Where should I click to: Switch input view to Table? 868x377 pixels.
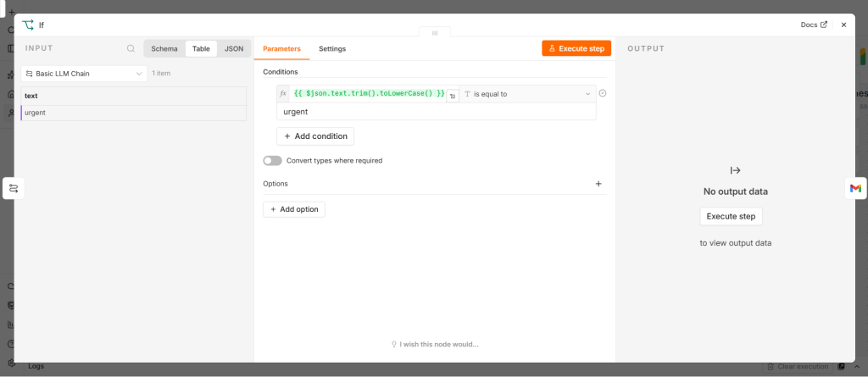[201, 49]
